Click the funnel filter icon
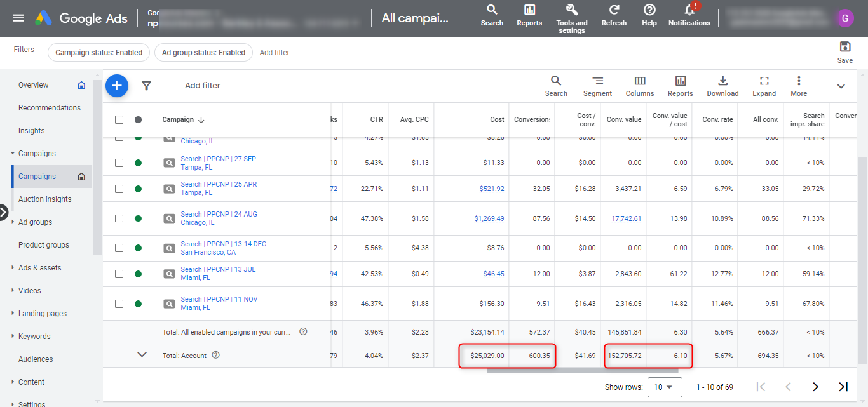 (146, 86)
